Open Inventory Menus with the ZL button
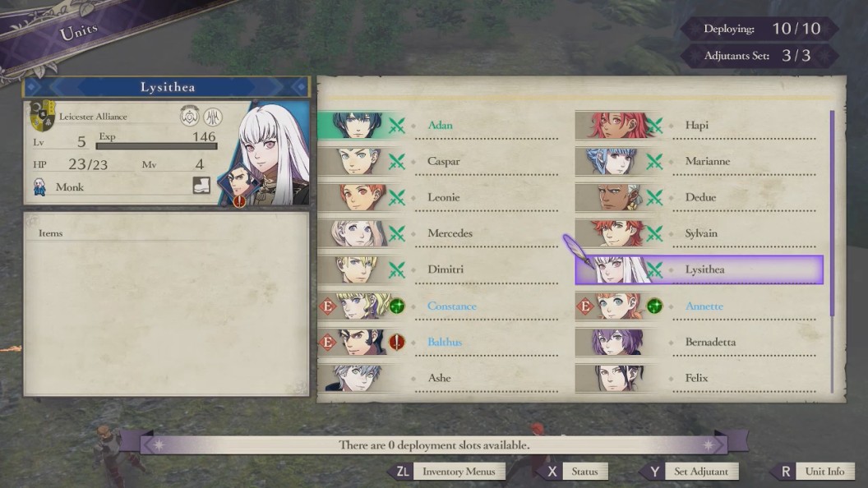Image resolution: width=868 pixels, height=488 pixels. coord(446,472)
